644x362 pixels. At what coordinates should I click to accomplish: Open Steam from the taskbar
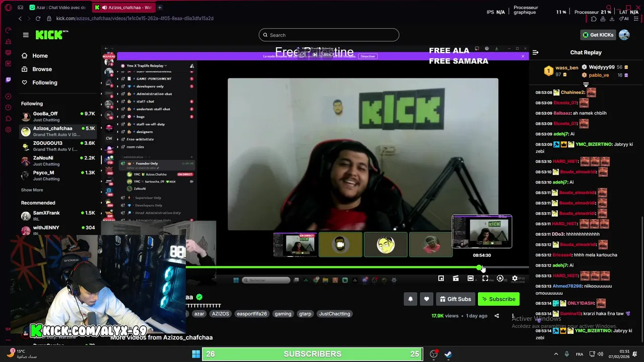click(x=448, y=354)
